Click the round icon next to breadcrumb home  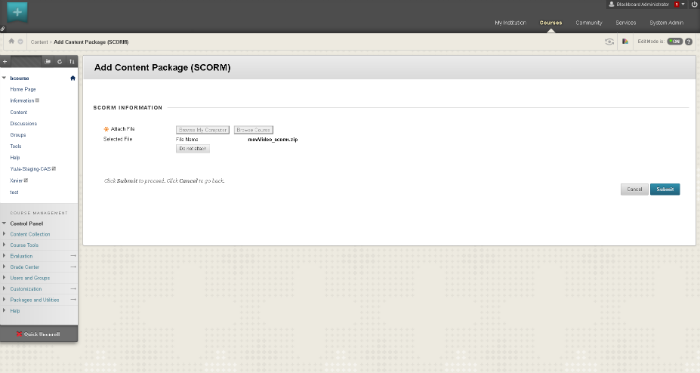coord(20,41)
